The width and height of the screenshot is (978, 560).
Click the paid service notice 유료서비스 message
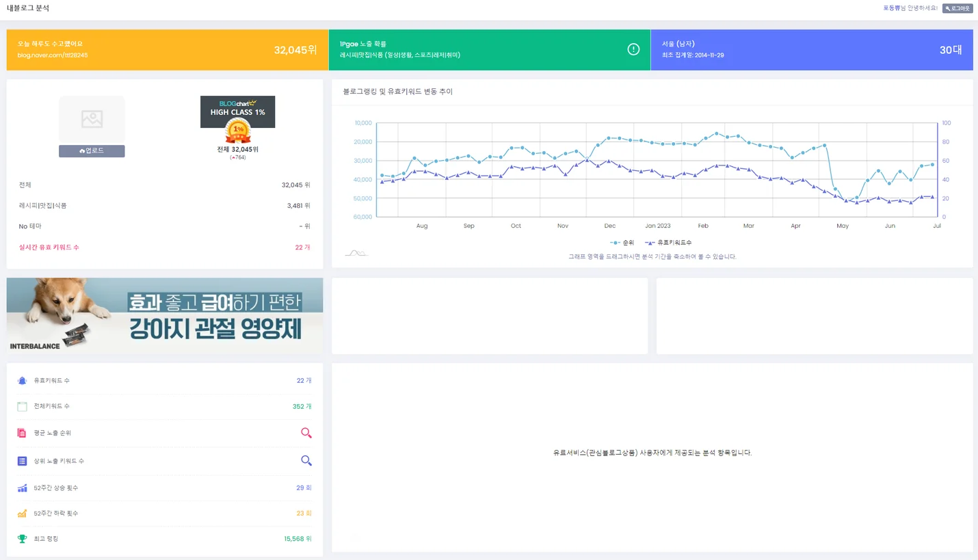tap(652, 453)
